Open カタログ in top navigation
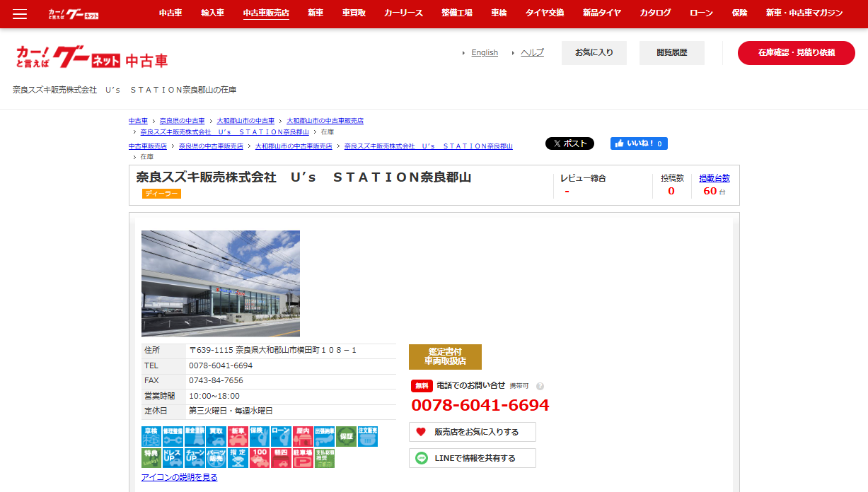 (655, 13)
